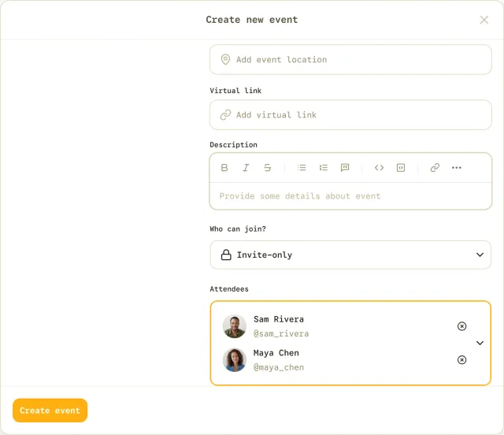The image size is (504, 435).
Task: Open more formatting options ellipsis
Action: coord(457,168)
